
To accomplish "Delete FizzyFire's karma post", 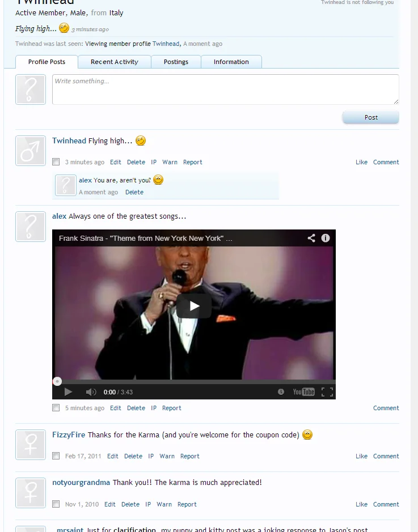I will click(133, 456).
